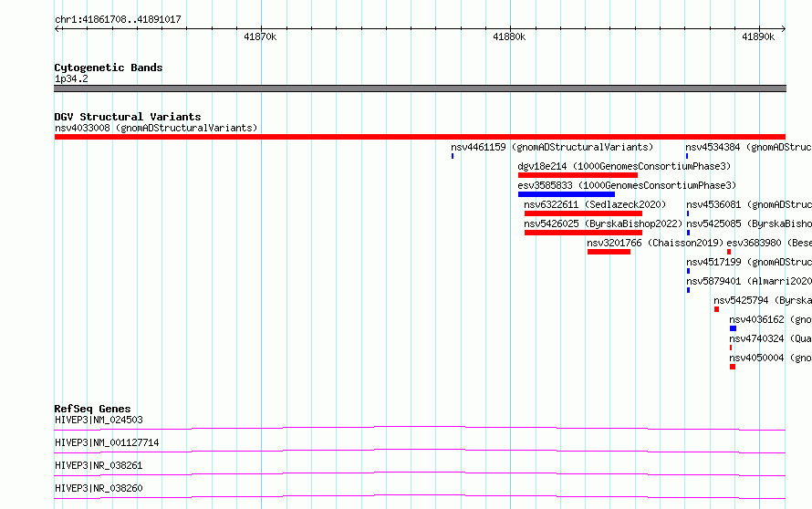The height and width of the screenshot is (509, 812).
Task: Click the 1p34.2 cytogenetic band bar
Action: click(x=420, y=88)
